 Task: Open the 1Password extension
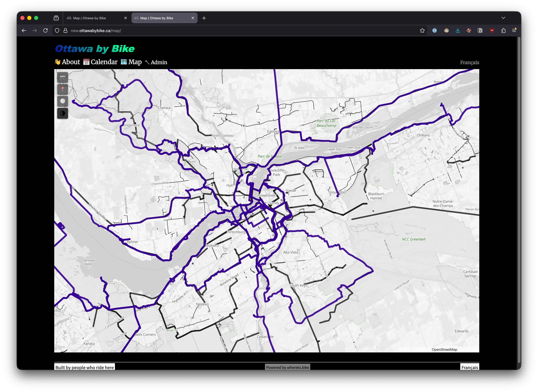click(x=434, y=30)
